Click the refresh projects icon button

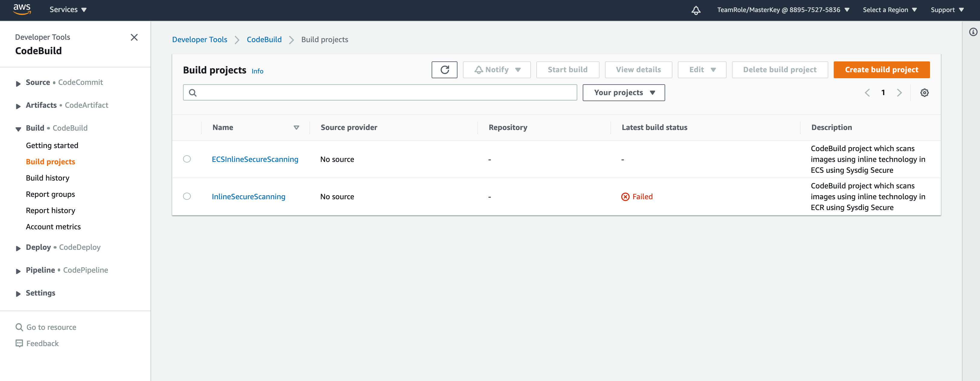tap(444, 70)
